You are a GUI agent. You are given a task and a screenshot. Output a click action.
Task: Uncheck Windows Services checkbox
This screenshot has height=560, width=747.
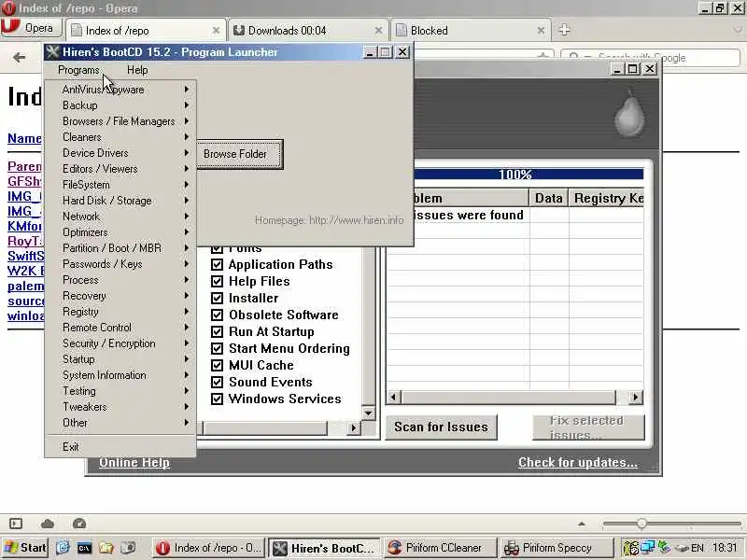tap(217, 399)
